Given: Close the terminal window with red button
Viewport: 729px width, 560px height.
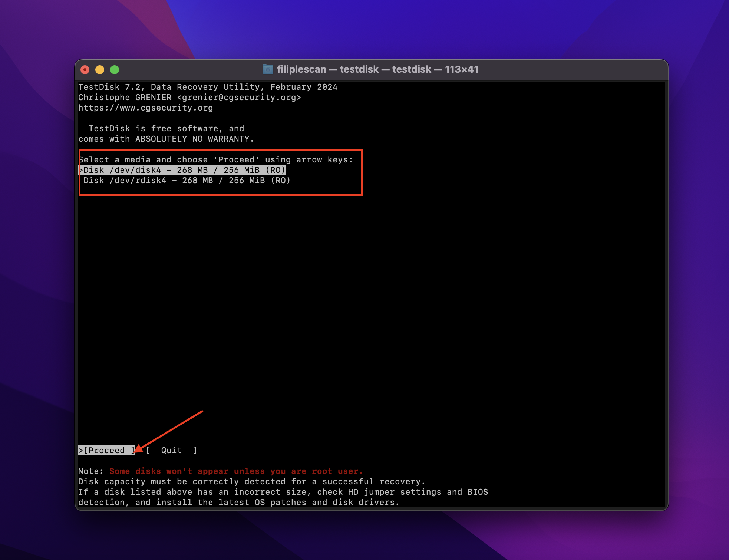Looking at the screenshot, I should click(85, 70).
